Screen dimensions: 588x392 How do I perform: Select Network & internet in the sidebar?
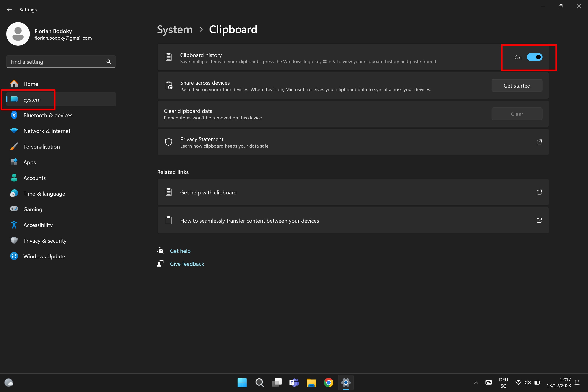(47, 131)
